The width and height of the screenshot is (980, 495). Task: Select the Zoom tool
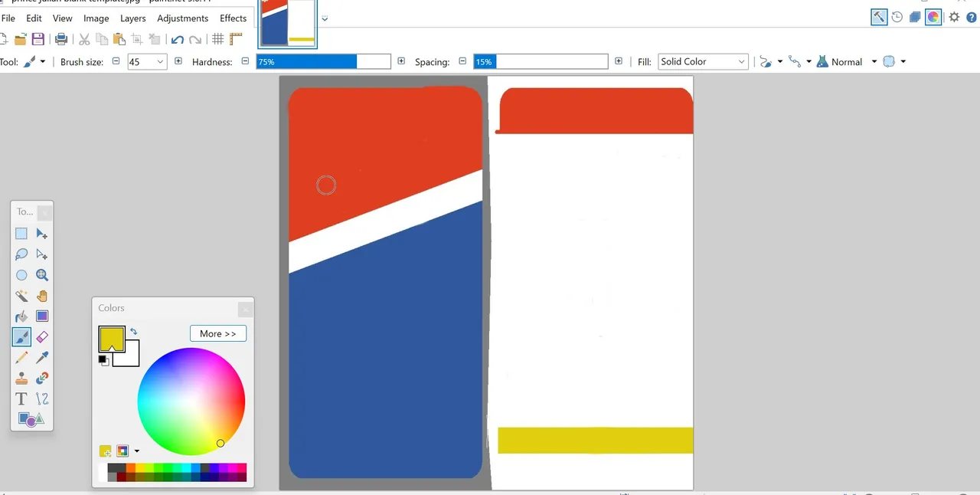[x=42, y=275]
